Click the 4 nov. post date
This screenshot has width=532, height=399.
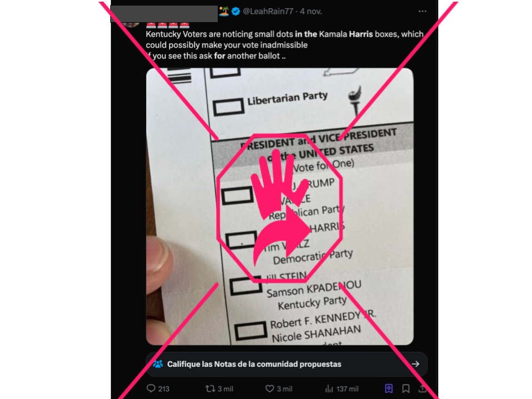[311, 12]
